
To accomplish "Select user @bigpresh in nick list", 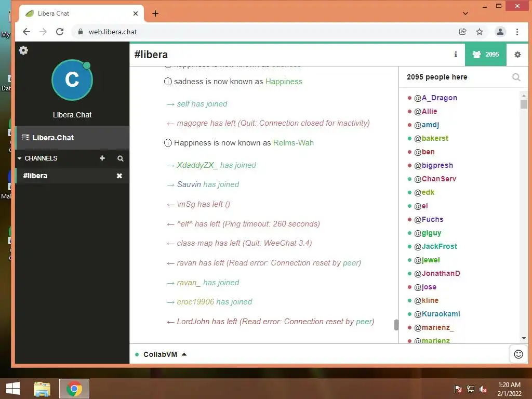I will pyautogui.click(x=433, y=166).
